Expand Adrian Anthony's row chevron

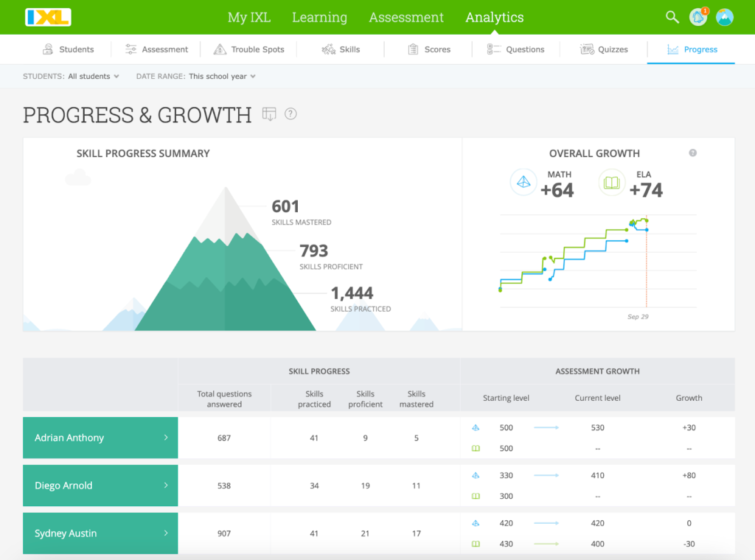coord(166,438)
